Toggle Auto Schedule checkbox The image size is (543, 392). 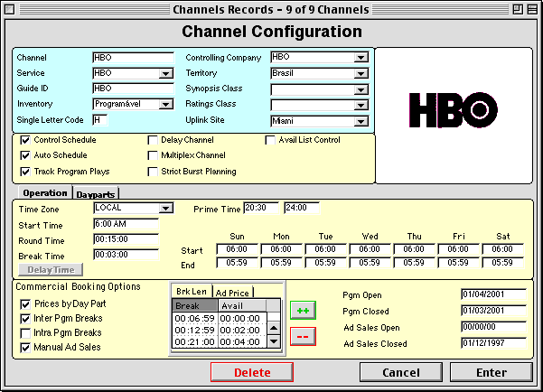tap(25, 155)
